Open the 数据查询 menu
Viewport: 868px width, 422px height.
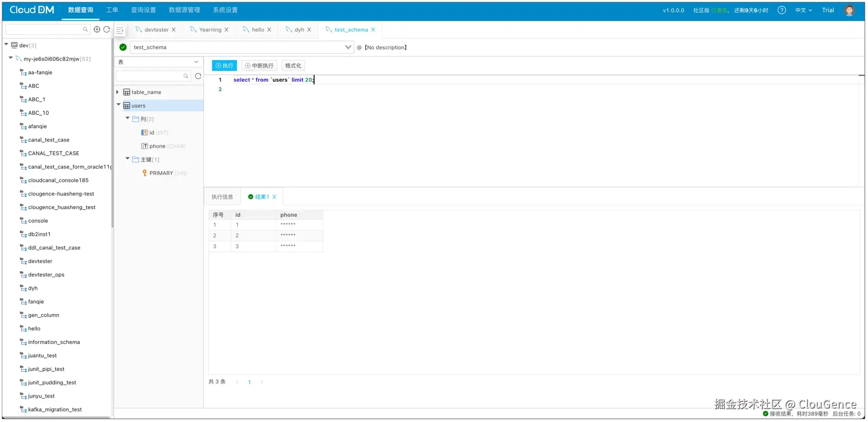pos(80,10)
